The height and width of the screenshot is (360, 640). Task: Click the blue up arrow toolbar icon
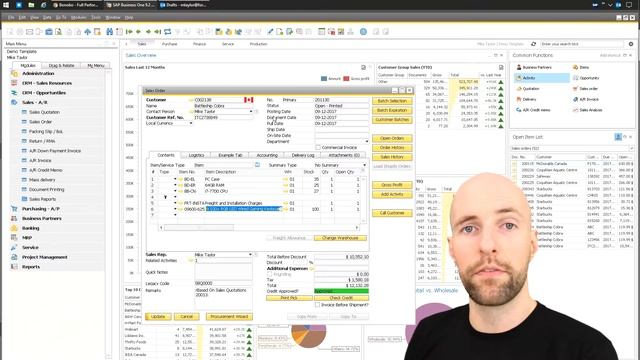tap(87, 31)
